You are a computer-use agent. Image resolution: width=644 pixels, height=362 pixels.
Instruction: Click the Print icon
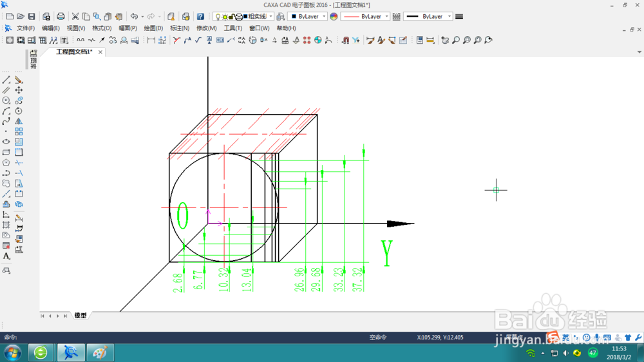[61, 17]
